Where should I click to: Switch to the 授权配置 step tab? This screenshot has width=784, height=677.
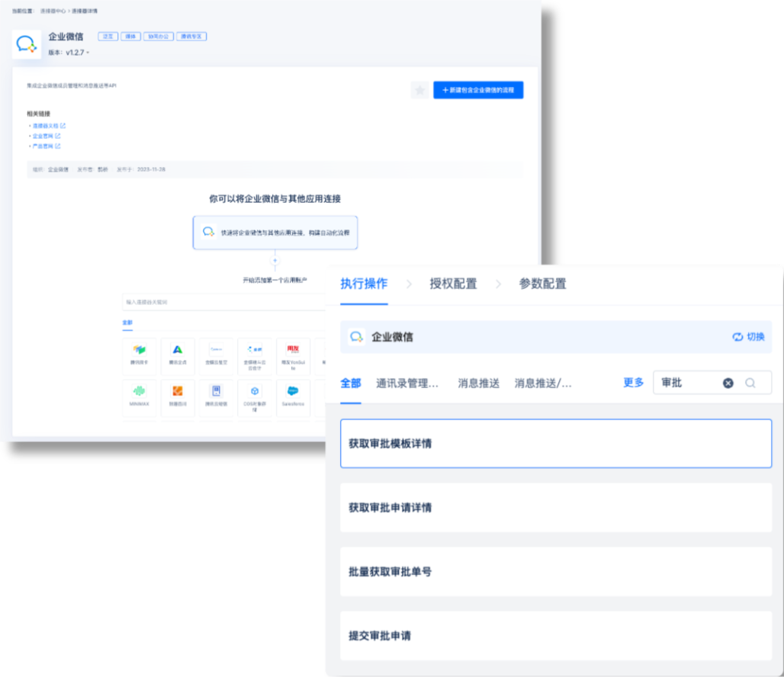pos(453,284)
